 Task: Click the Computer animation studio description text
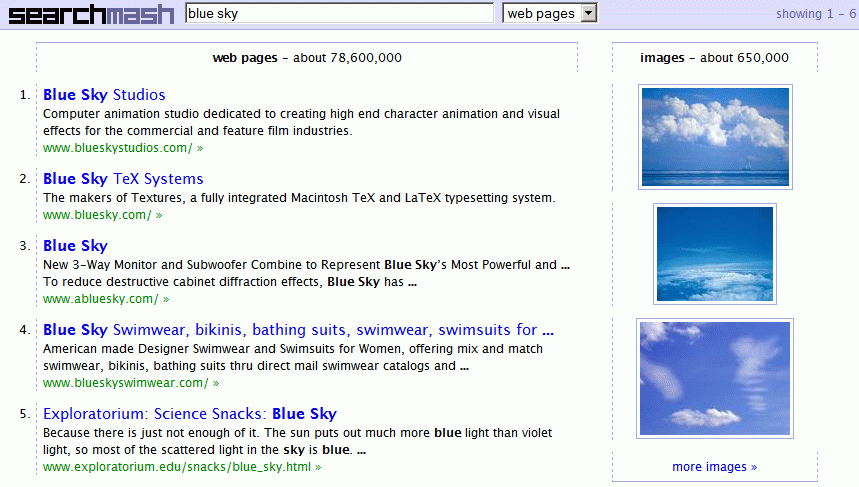[301, 122]
